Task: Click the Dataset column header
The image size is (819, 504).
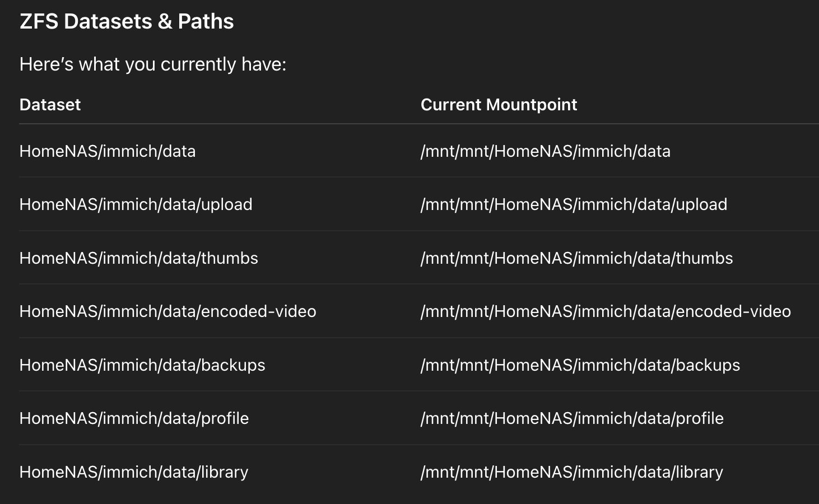Action: [x=50, y=105]
